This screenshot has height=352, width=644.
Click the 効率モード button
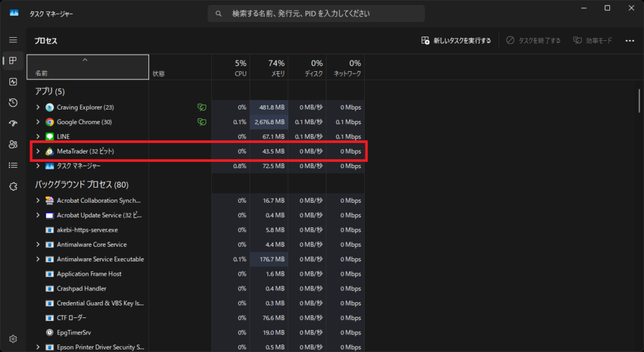[x=592, y=40]
